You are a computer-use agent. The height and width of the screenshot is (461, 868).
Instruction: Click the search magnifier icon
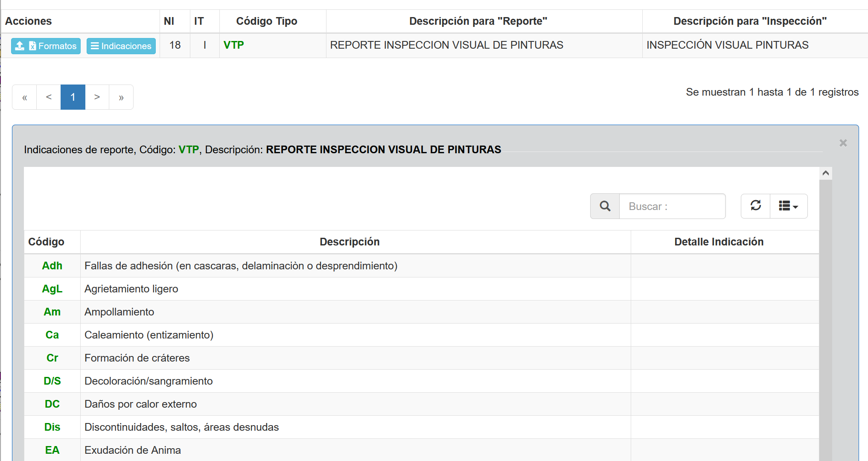click(605, 206)
